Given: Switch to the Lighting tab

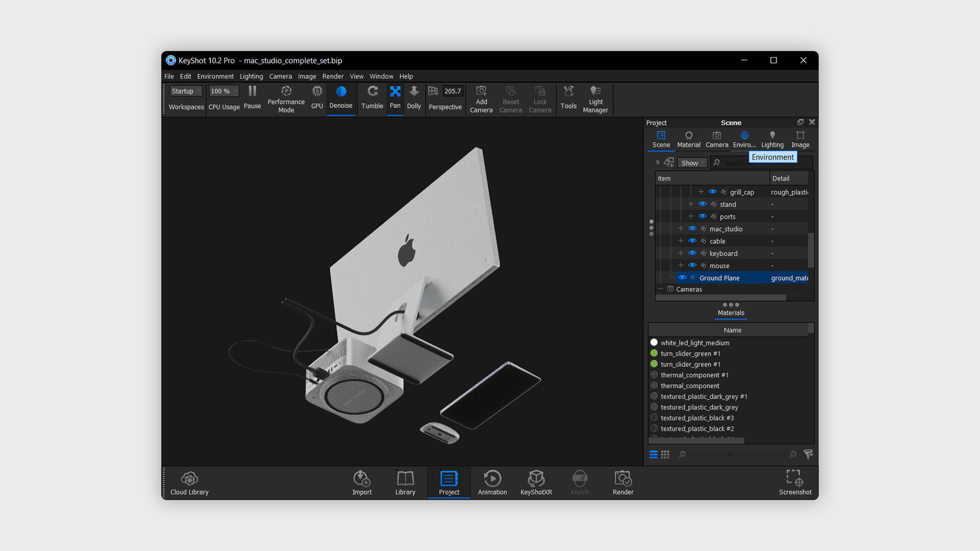Looking at the screenshot, I should (x=772, y=140).
